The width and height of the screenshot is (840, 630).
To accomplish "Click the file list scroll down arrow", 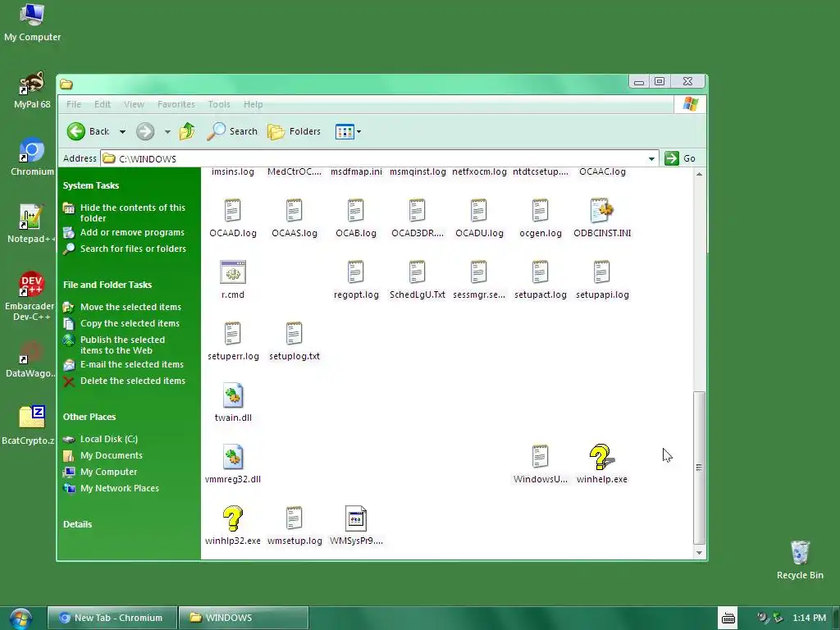I will [x=699, y=553].
